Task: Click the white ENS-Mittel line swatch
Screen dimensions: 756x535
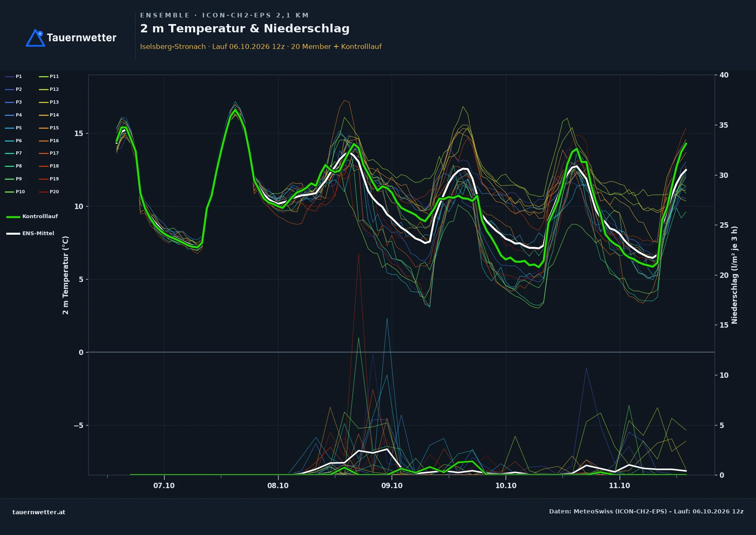Action: click(x=13, y=233)
